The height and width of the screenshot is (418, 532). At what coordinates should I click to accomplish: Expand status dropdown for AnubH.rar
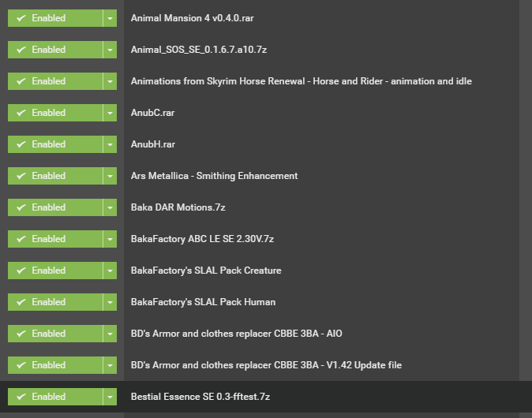point(110,144)
